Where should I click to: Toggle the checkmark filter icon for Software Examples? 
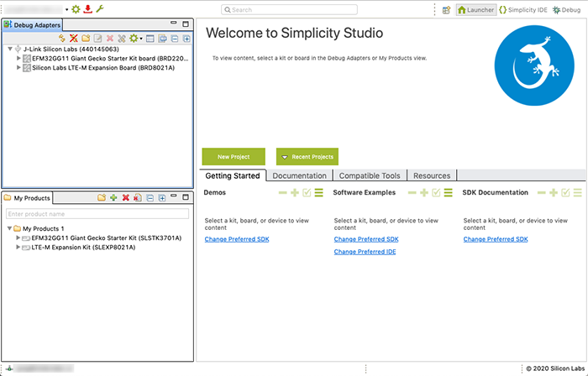coord(436,193)
